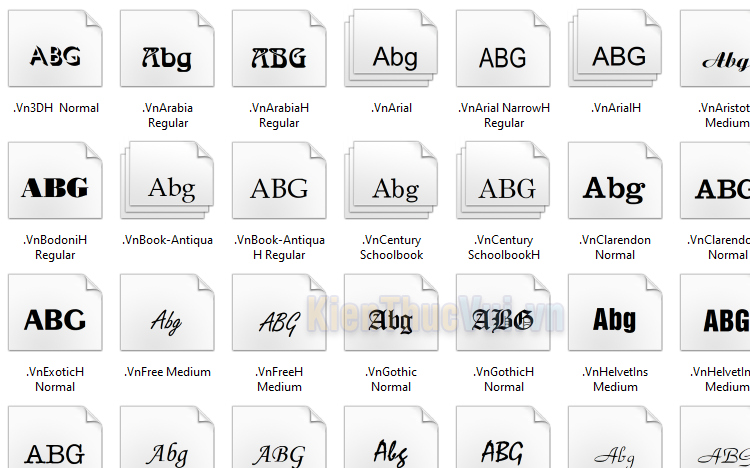
Task: Click the .VnExoticH Normal font icon
Action: [55, 319]
